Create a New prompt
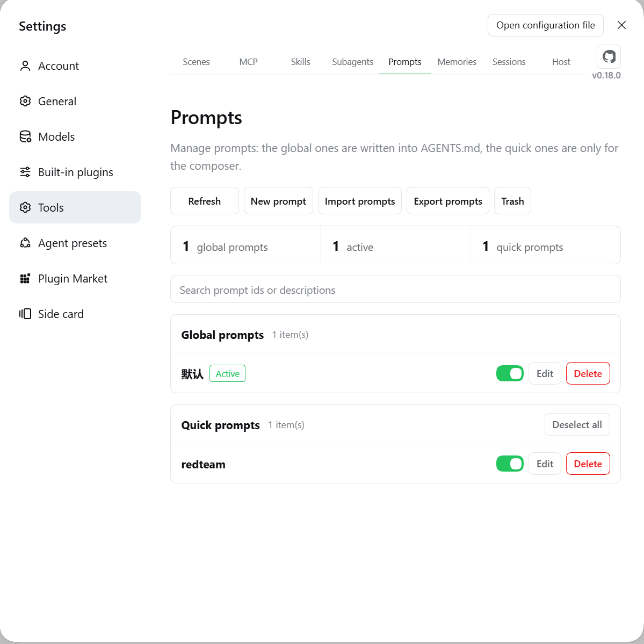The width and height of the screenshot is (644, 644). coord(278,201)
